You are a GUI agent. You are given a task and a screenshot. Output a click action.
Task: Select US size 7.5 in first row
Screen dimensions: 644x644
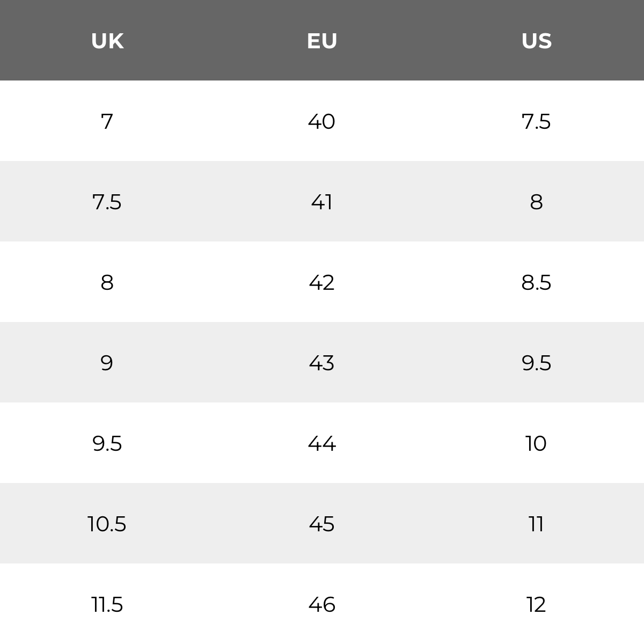[x=536, y=121]
